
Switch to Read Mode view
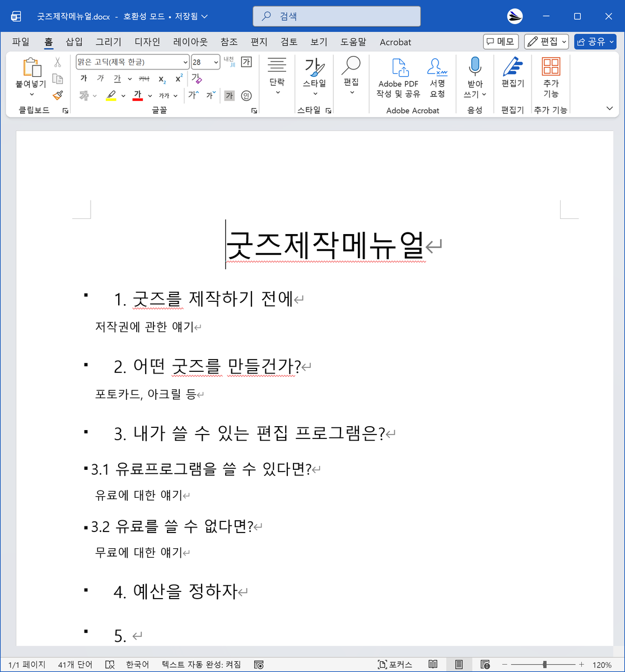(433, 665)
